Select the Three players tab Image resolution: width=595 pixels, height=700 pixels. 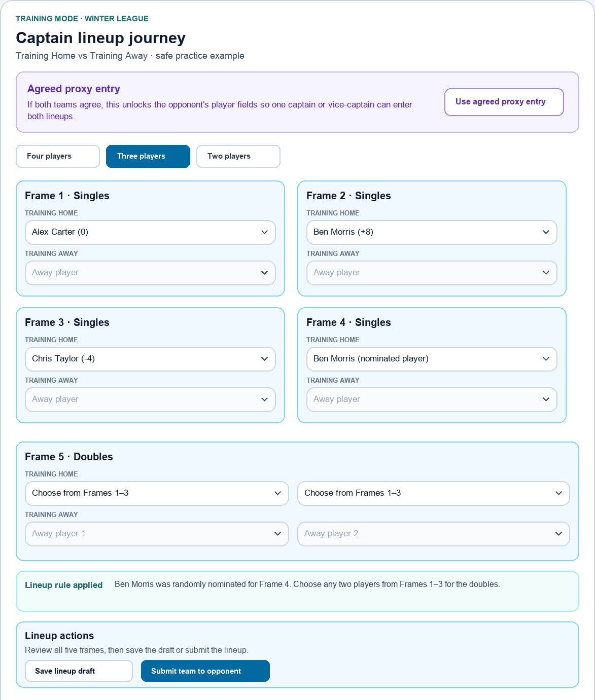[148, 156]
